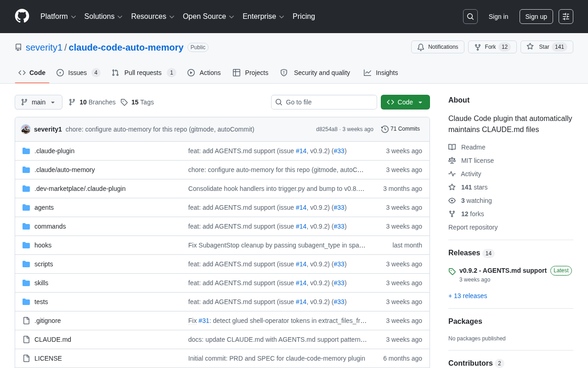Click the repository icon before severity1
This screenshot has width=588, height=368.
click(18, 47)
